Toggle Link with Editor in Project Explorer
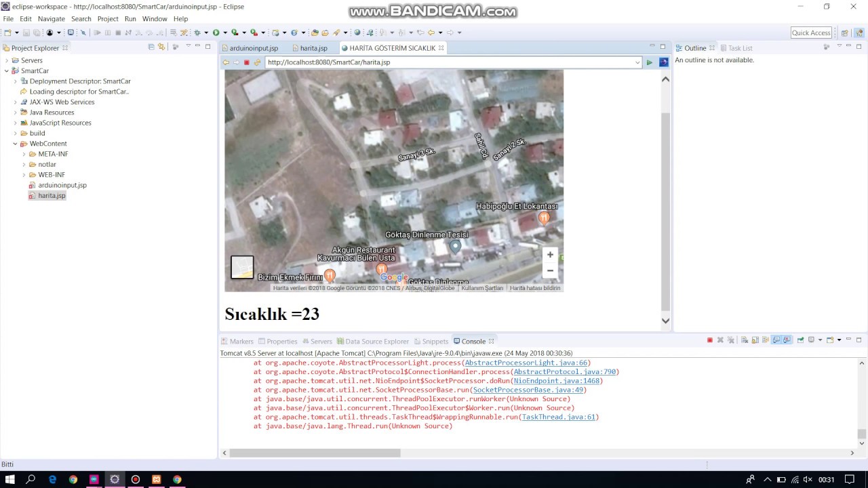This screenshot has width=868, height=488. 161,47
